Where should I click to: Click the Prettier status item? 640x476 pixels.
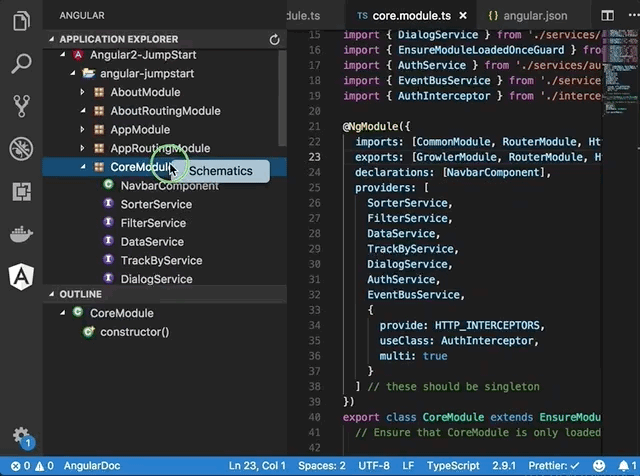click(x=554, y=466)
